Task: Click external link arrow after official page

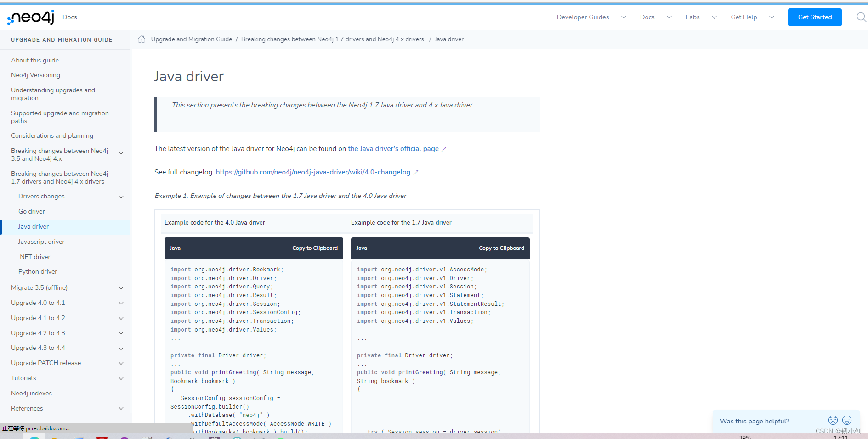Action: tap(444, 149)
